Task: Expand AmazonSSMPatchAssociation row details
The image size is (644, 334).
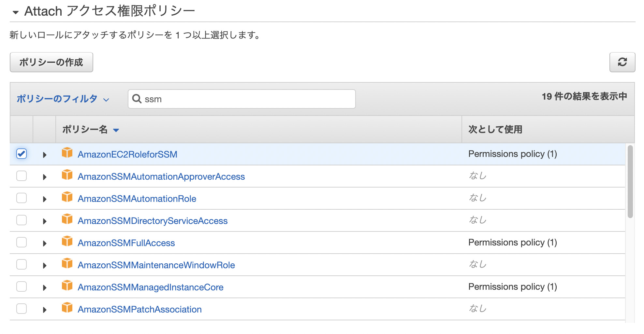Action: coord(45,310)
